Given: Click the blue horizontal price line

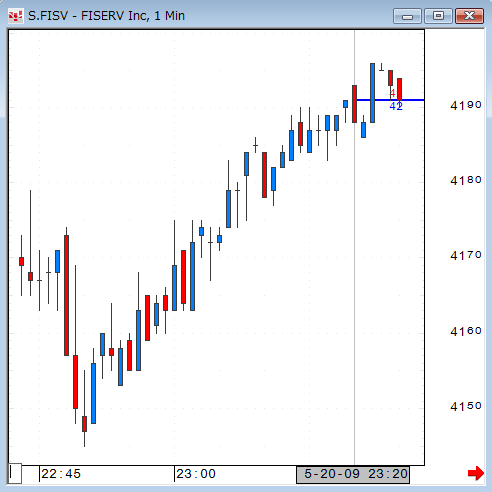Looking at the screenshot, I should click(x=390, y=100).
